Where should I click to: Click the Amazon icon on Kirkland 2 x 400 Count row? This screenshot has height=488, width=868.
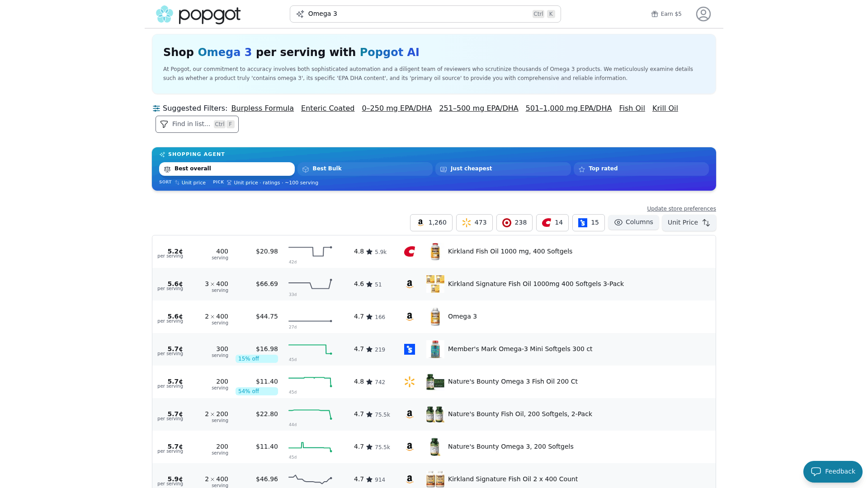(x=410, y=479)
